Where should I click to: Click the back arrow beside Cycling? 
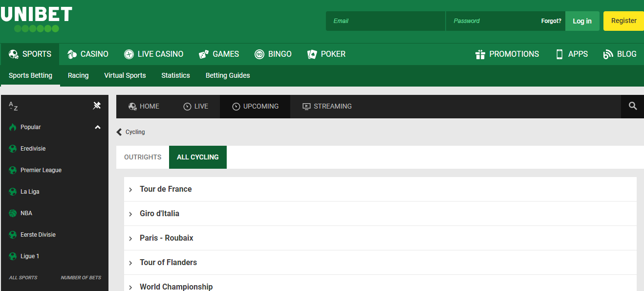(119, 132)
